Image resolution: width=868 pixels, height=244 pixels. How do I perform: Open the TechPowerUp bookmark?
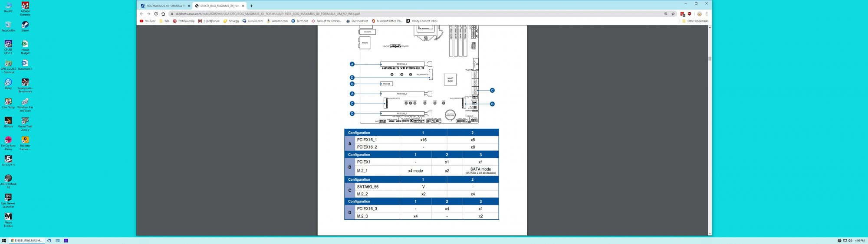[184, 21]
